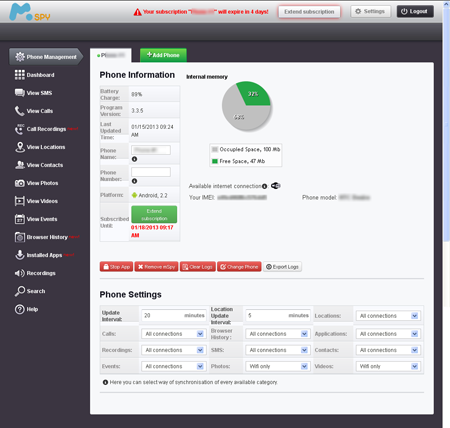
Task: Click the green Free Space legend swatch
Action: (215, 161)
